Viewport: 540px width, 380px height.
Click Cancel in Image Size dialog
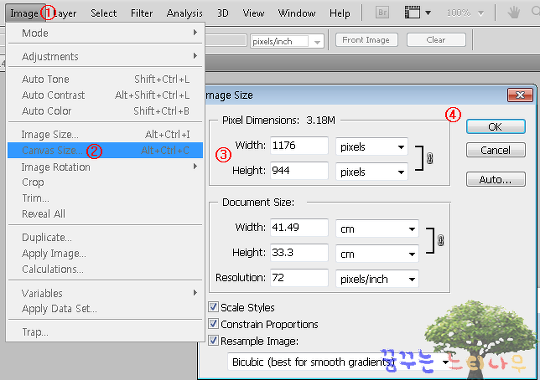tap(496, 150)
